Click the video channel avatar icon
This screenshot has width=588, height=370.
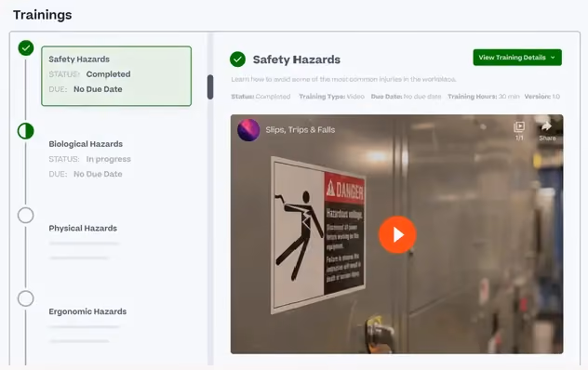[248, 130]
